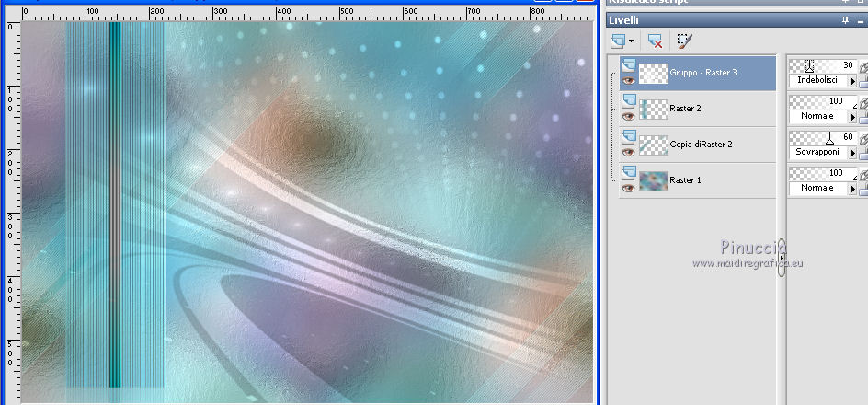Adjust opacity slider of Raster 2 layer
868x405 pixels.
pyautogui.click(x=822, y=101)
